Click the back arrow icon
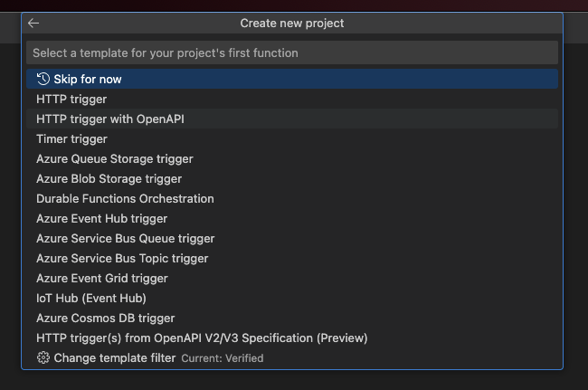This screenshot has height=390, width=588. pyautogui.click(x=33, y=24)
